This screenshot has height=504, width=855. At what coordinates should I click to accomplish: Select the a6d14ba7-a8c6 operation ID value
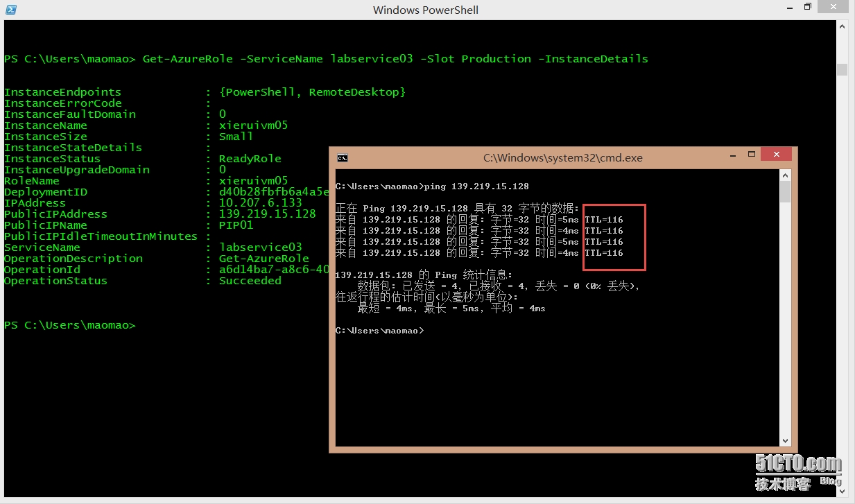point(273,270)
